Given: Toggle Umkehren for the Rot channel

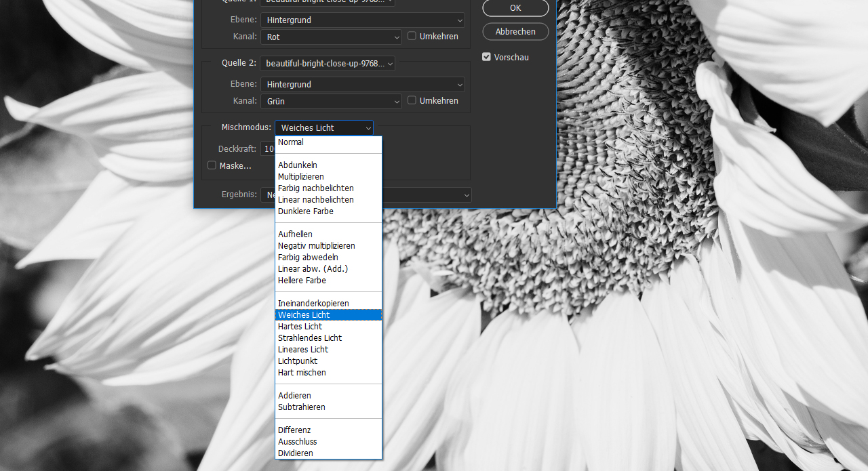Looking at the screenshot, I should pos(412,36).
